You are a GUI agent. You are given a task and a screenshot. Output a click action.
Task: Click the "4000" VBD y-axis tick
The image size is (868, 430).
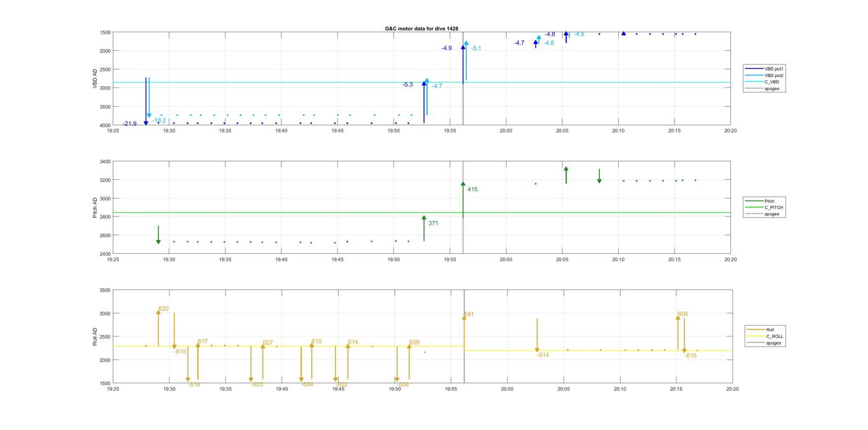105,125
